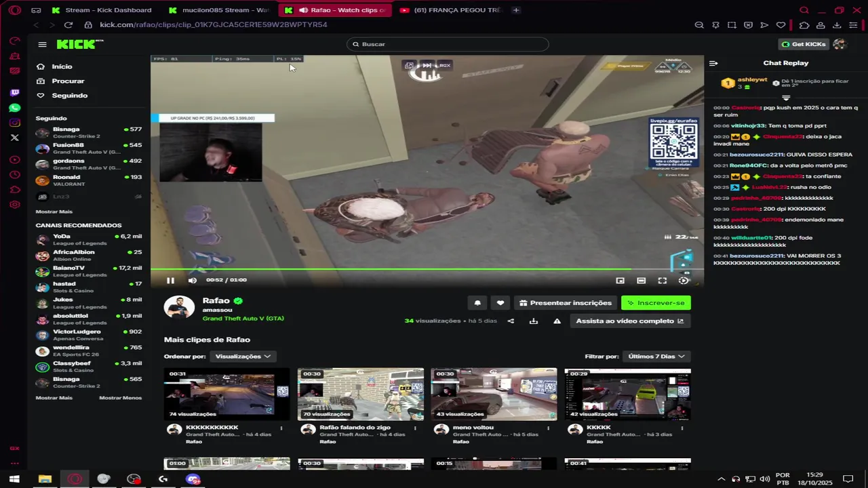Open the Kick hamburger menu
868x488 pixels.
coord(42,45)
